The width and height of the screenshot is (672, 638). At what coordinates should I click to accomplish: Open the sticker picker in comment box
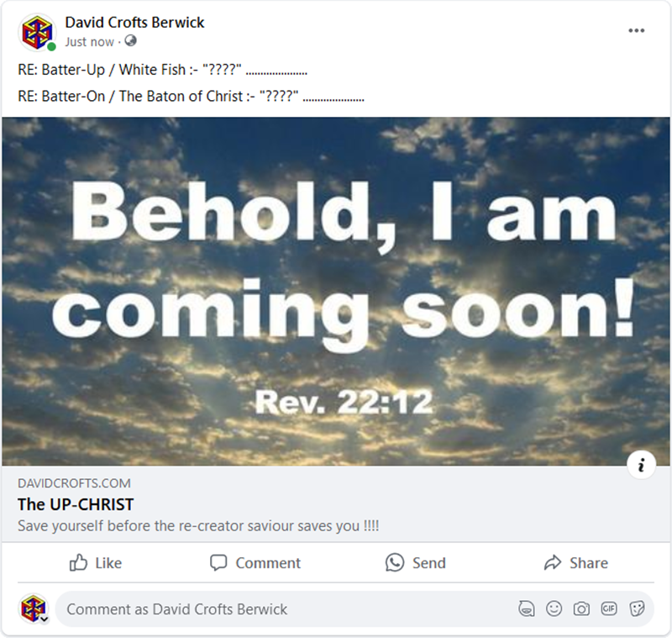637,609
